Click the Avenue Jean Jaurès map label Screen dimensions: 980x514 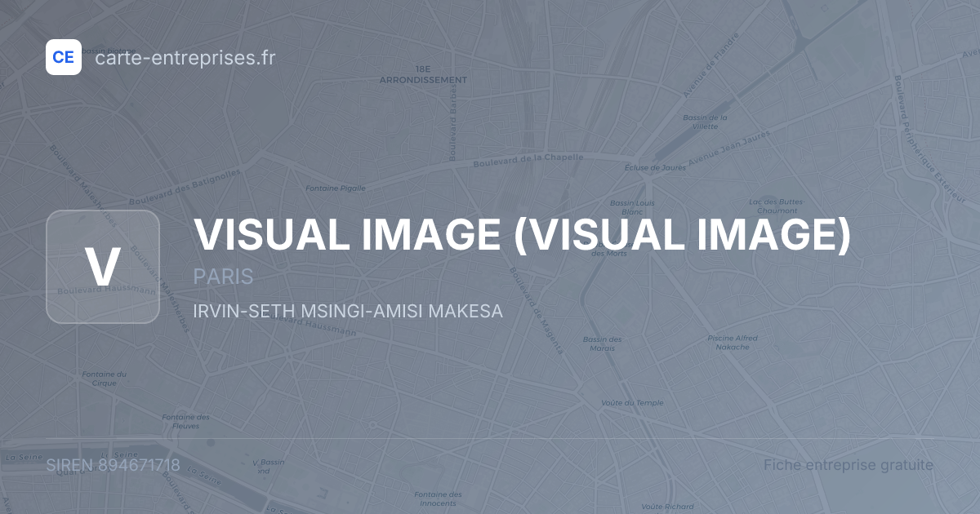729,148
